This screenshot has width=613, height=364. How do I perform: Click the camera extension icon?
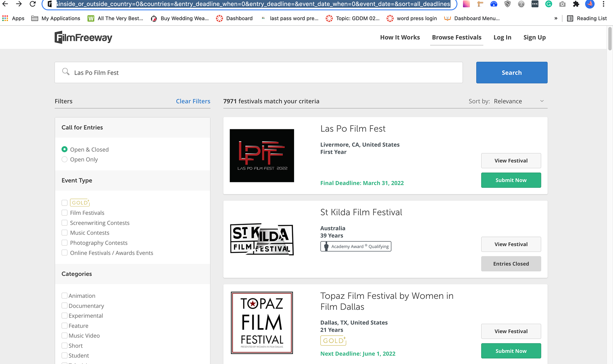[563, 4]
